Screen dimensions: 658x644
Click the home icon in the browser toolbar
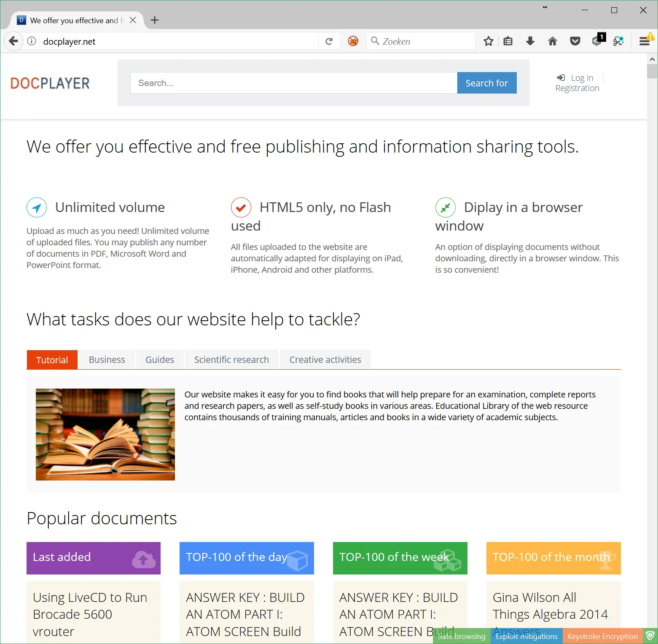click(x=552, y=41)
